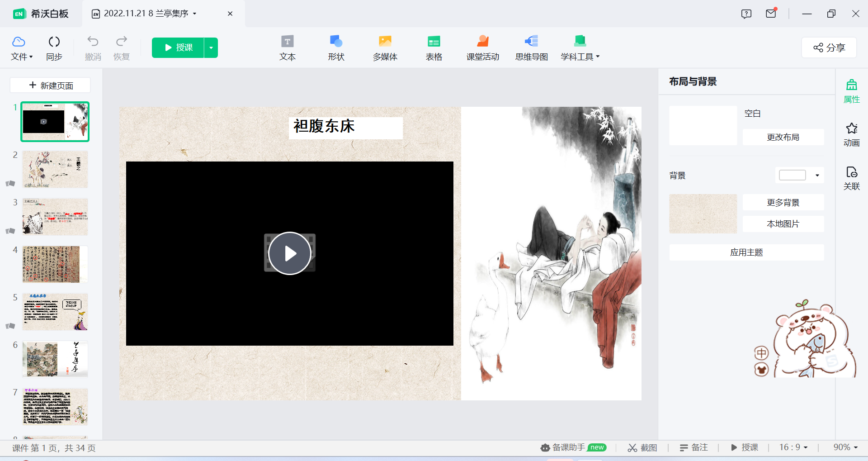
Task: Select the 空白 layout preview
Action: [x=703, y=125]
